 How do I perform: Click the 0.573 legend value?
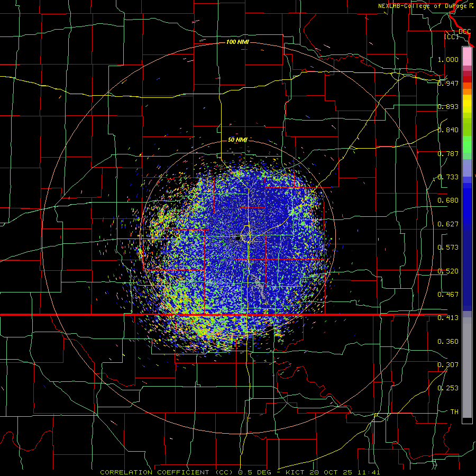click(x=448, y=248)
